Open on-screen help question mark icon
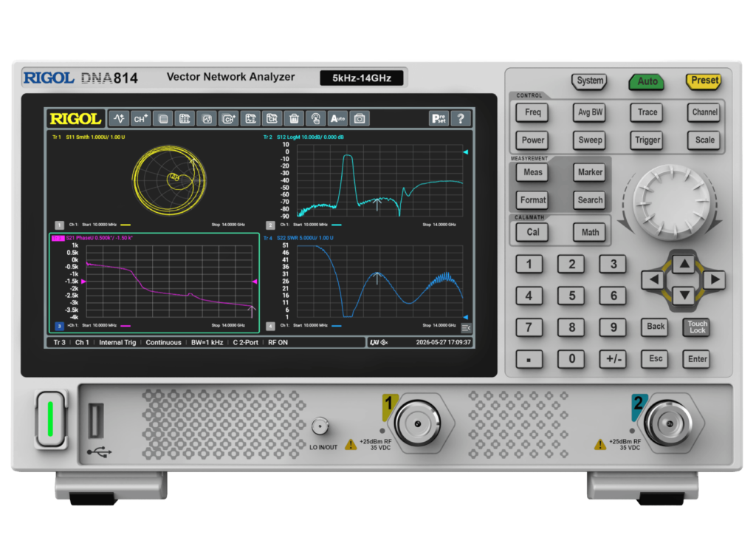Screen dimensions: 756x535 coord(461,119)
